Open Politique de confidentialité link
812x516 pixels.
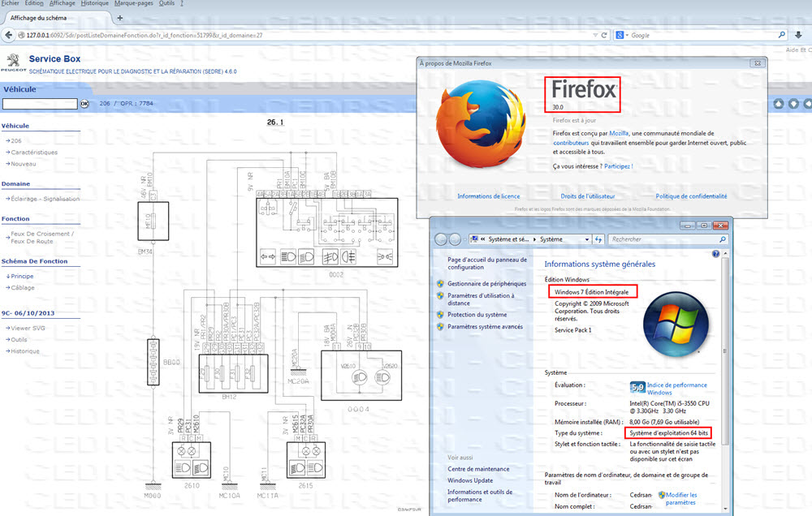tap(691, 196)
